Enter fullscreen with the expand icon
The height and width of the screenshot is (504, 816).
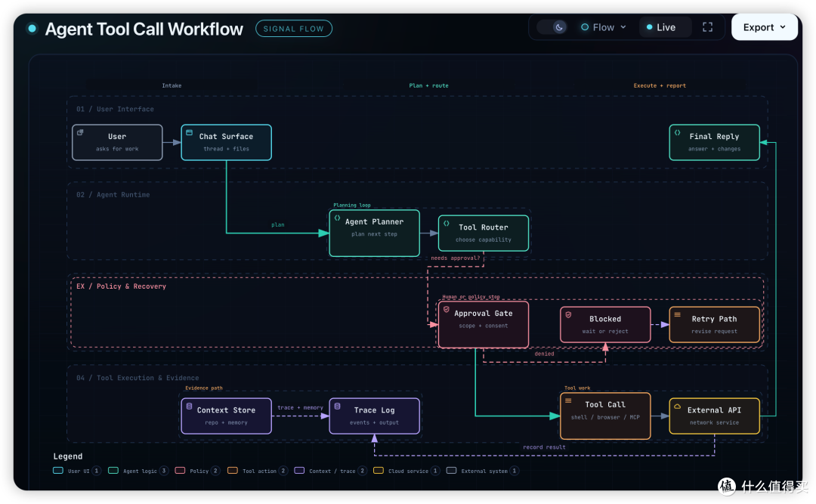707,27
